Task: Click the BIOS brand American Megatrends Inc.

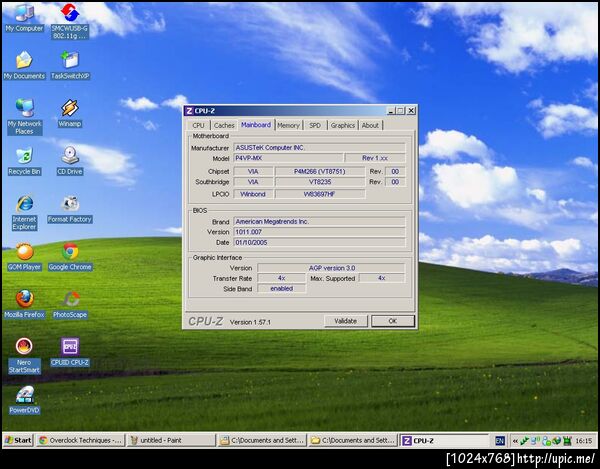Action: click(x=319, y=221)
